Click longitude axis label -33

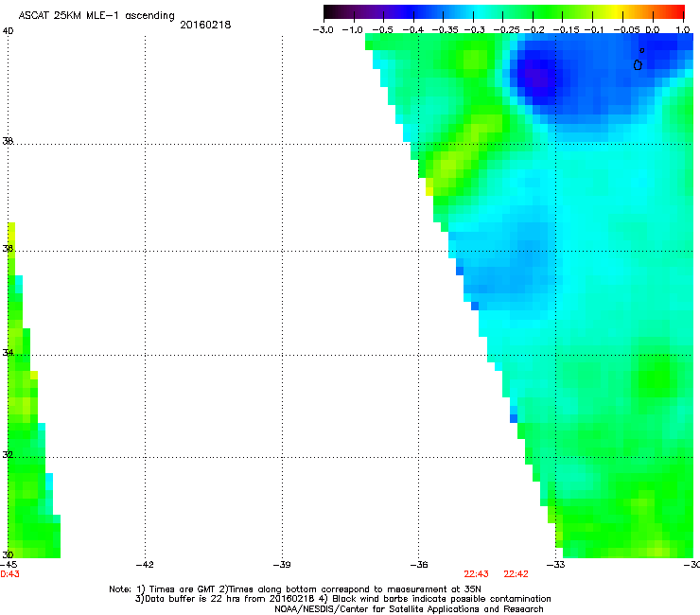click(x=556, y=565)
